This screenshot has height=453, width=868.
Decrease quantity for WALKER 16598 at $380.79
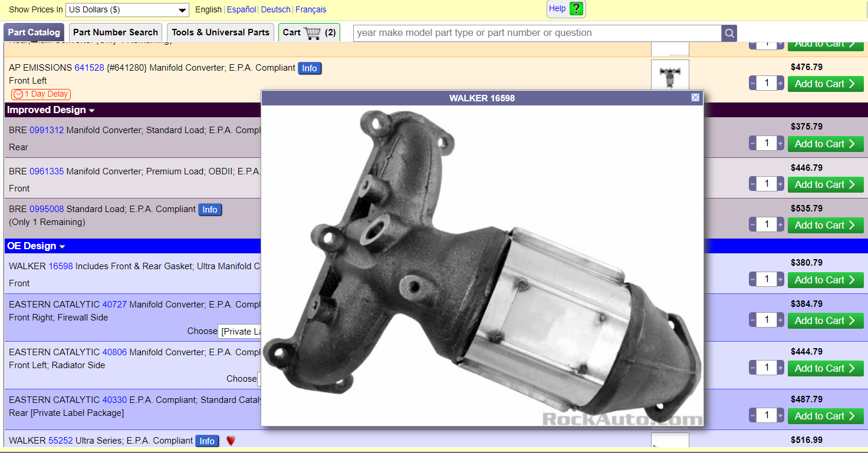pos(752,279)
